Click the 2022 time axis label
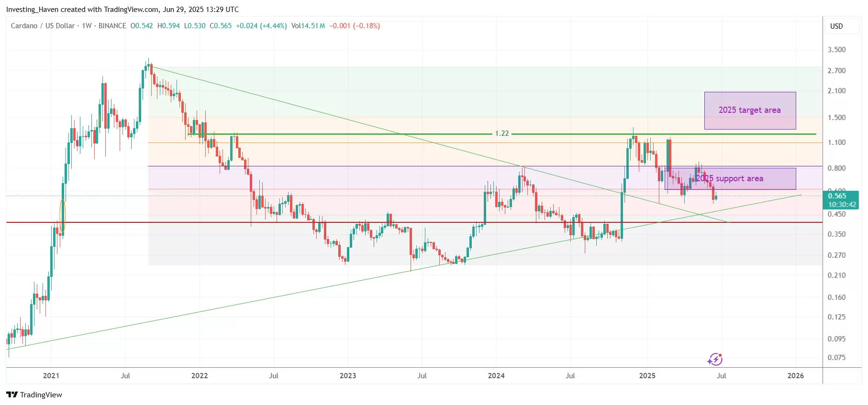This screenshot has width=868, height=405. tap(200, 376)
